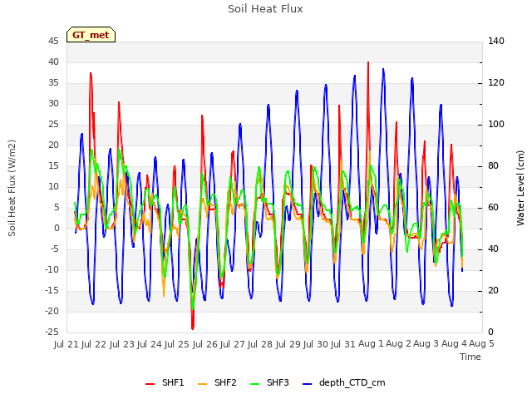The image size is (532, 399).
Task: Click the blue depth_CTD_cm legend swatch
Action: point(307,384)
